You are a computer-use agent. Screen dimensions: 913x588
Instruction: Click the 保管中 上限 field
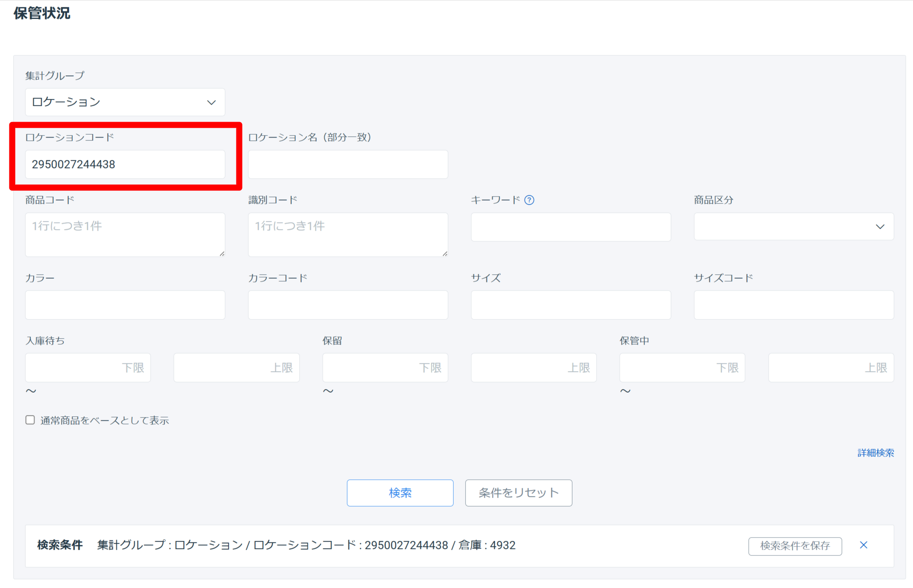[831, 367]
